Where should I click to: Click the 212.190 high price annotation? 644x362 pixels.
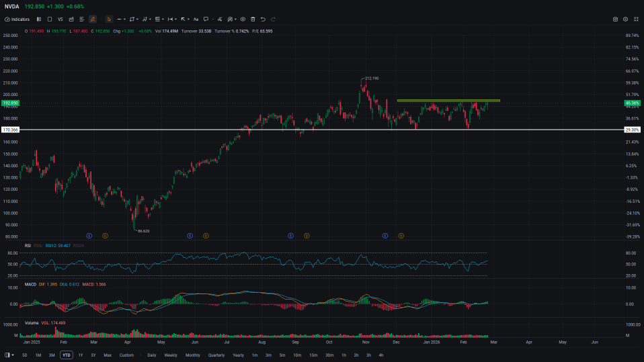click(x=372, y=78)
